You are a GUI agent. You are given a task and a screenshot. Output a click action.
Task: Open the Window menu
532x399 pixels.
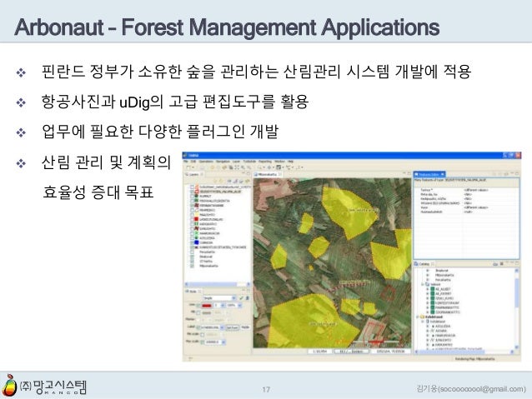279,162
